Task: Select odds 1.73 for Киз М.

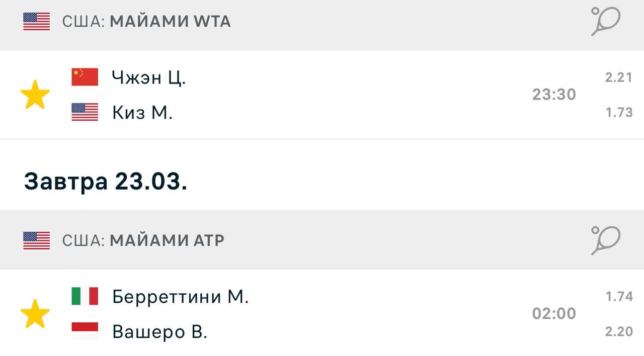Action: pyautogui.click(x=618, y=112)
